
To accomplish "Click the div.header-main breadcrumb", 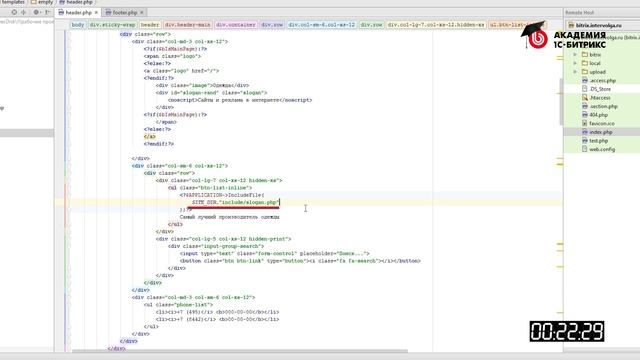I will point(188,24).
